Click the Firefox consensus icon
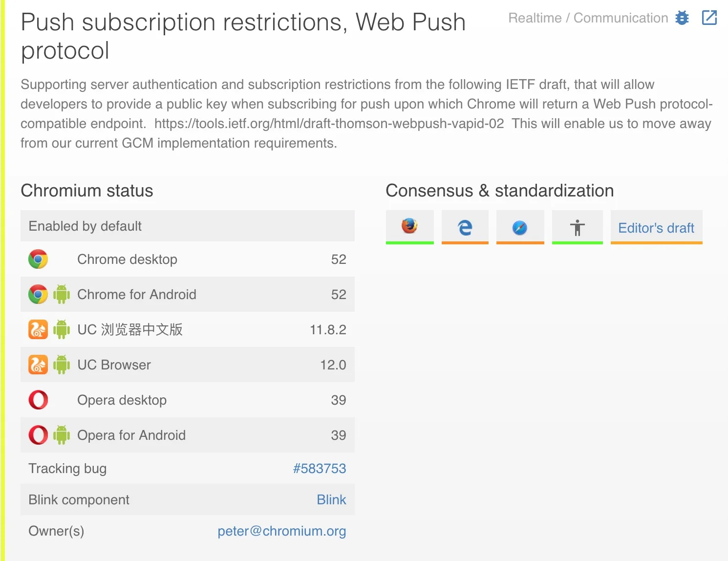This screenshot has height=561, width=728. (x=409, y=226)
